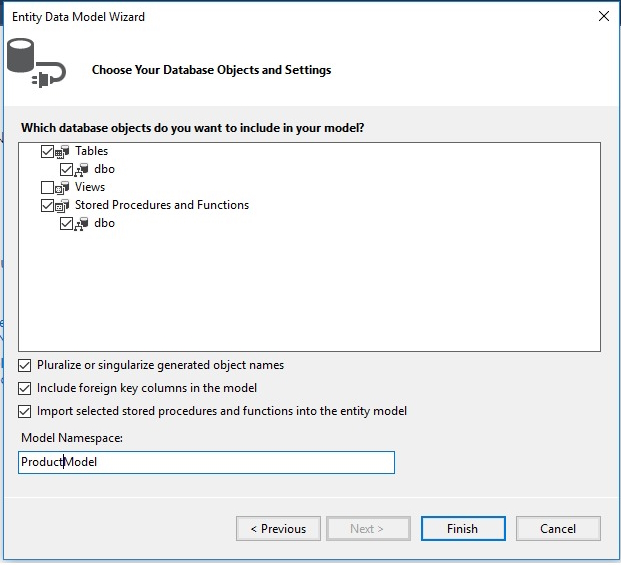The width and height of the screenshot is (621, 565).
Task: Toggle the dbo checkbox under Stored Procedures
Action: tap(66, 224)
